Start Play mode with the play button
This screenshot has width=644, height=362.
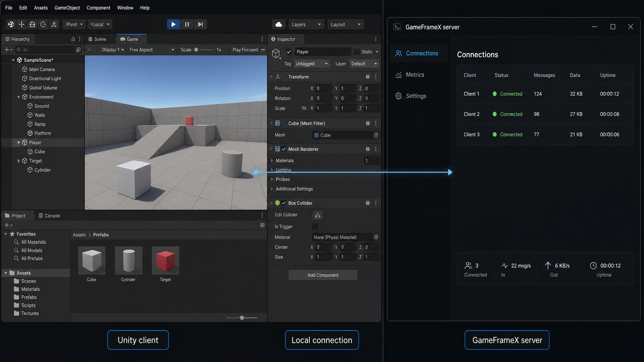tap(173, 24)
